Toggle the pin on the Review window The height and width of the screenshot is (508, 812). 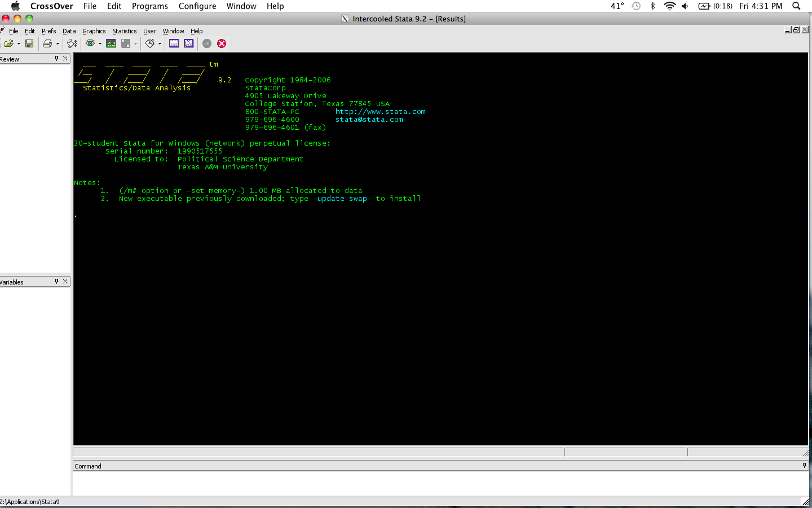(56, 59)
